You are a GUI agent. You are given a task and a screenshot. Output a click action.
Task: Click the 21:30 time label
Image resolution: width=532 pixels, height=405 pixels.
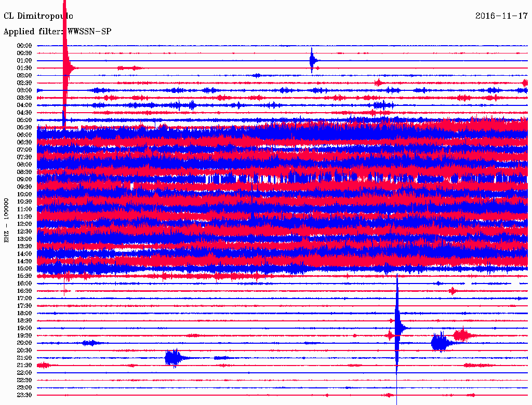(x=24, y=366)
